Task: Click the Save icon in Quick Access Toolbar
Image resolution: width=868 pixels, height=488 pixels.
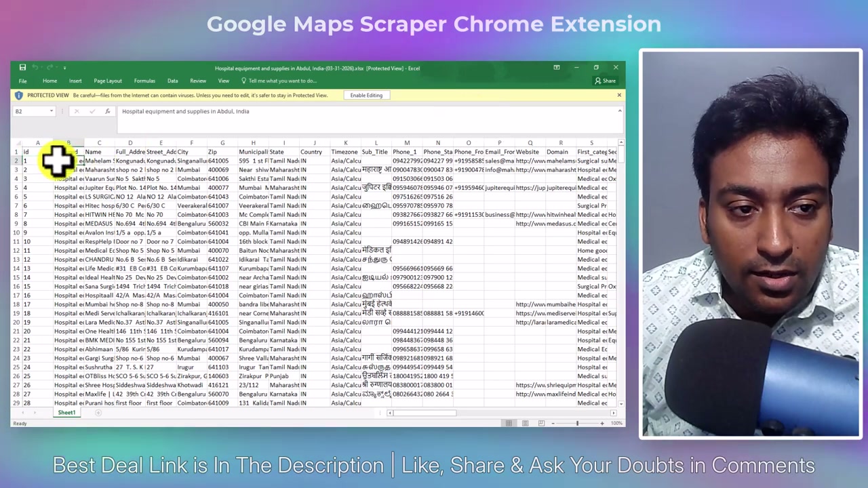Action: point(22,68)
